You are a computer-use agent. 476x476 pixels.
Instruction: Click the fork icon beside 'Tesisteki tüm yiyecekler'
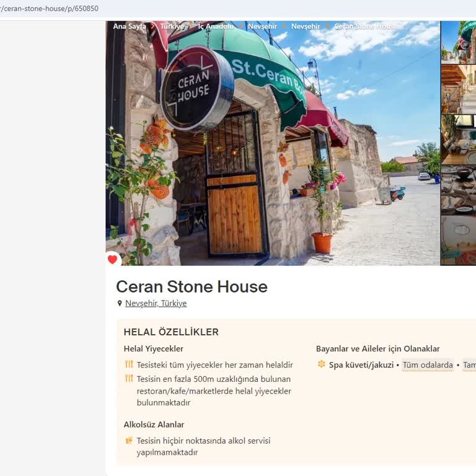tap(129, 364)
